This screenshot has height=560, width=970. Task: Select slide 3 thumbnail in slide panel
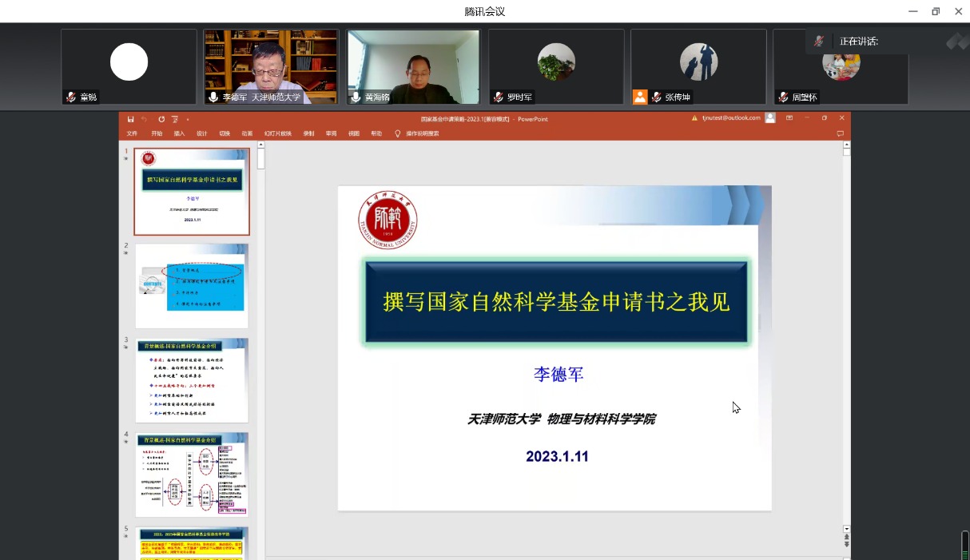click(192, 380)
